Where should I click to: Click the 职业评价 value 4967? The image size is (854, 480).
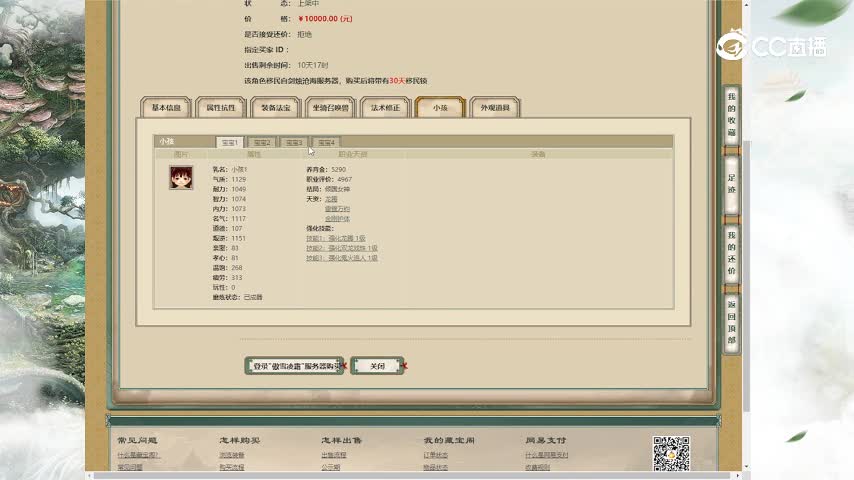[x=344, y=179]
